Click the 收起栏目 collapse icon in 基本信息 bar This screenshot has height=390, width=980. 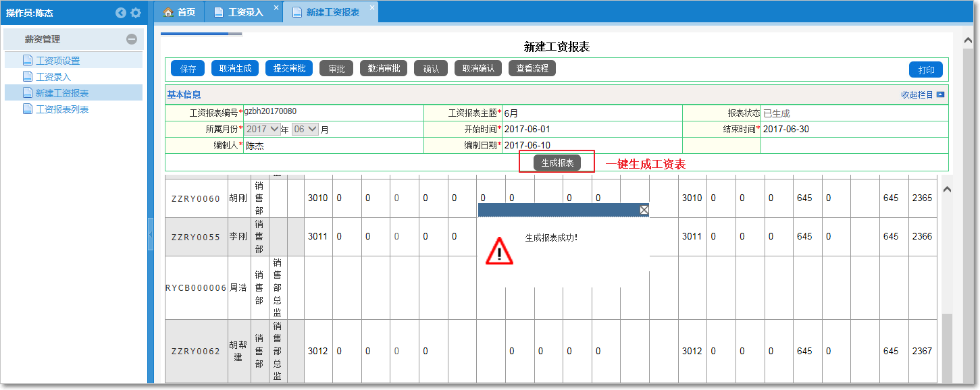pos(940,94)
